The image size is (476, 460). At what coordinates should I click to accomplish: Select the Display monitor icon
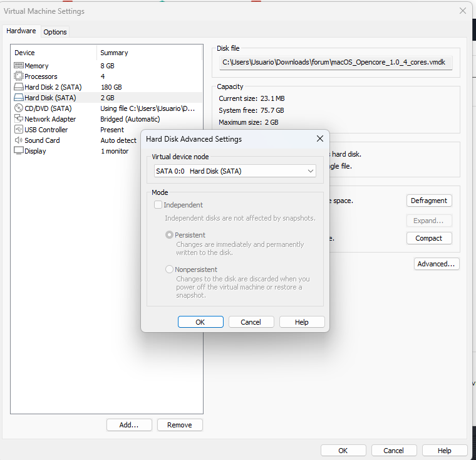tap(19, 151)
